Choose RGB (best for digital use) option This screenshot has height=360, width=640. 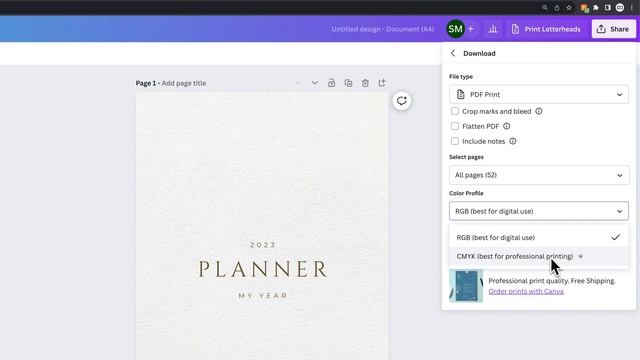(539, 237)
